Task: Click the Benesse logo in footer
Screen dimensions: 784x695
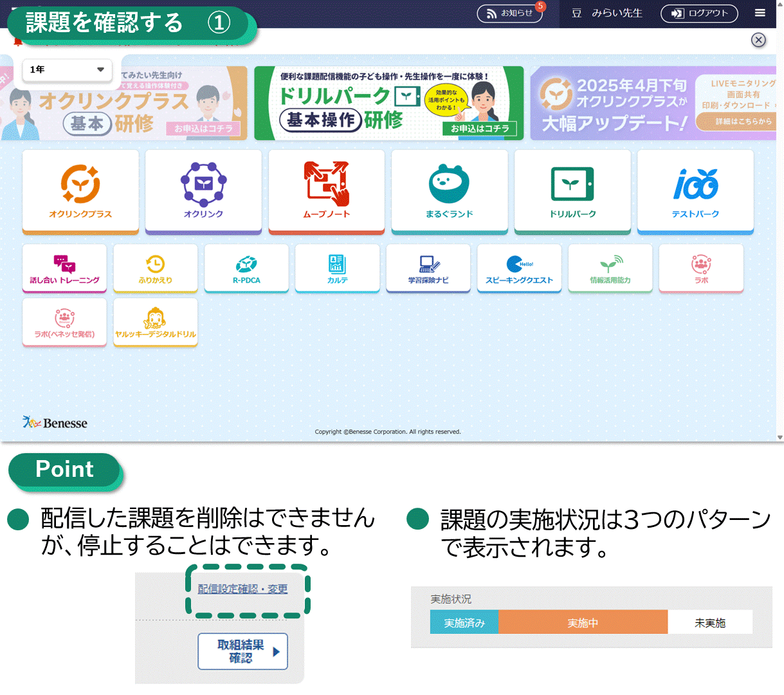Action: click(55, 423)
